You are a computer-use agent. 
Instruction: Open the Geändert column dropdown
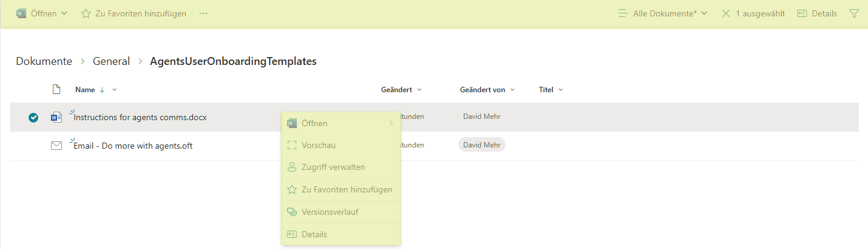pos(401,90)
